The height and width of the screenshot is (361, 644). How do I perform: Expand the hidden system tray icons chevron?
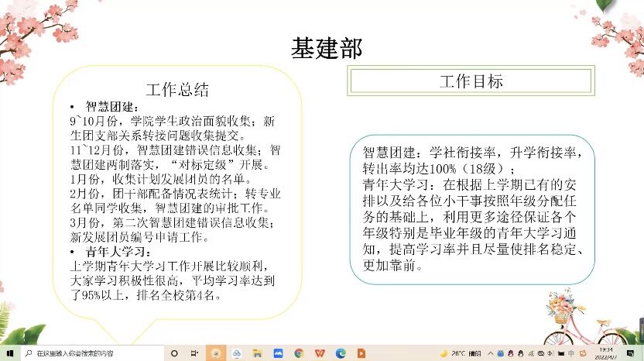[492, 353]
